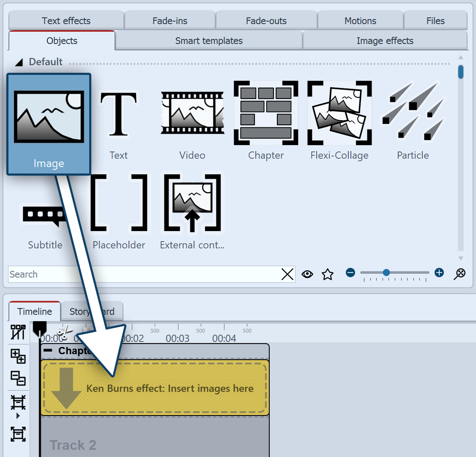The height and width of the screenshot is (457, 476).
Task: Pick the Chapter object icon
Action: [x=266, y=113]
